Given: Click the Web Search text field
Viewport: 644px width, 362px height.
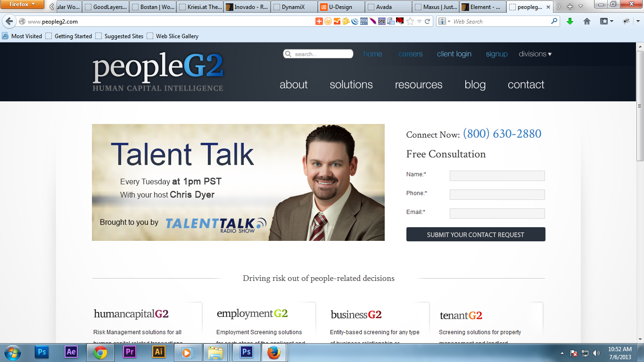Looking at the screenshot, I should point(501,21).
